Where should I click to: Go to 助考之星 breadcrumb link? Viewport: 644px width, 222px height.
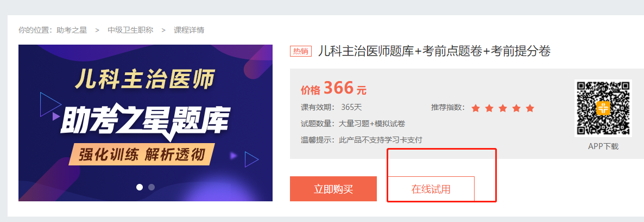[x=72, y=30]
